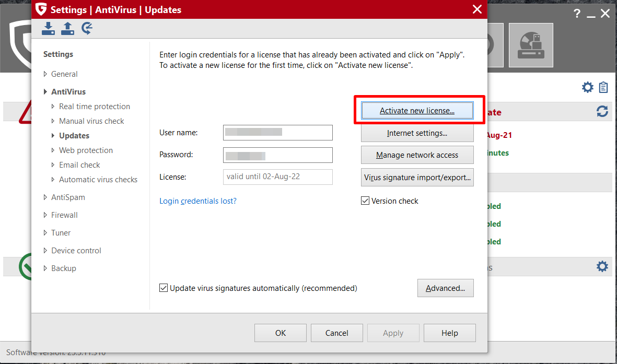Open backup media icon in main window
The width and height of the screenshot is (617, 364).
coord(531,45)
